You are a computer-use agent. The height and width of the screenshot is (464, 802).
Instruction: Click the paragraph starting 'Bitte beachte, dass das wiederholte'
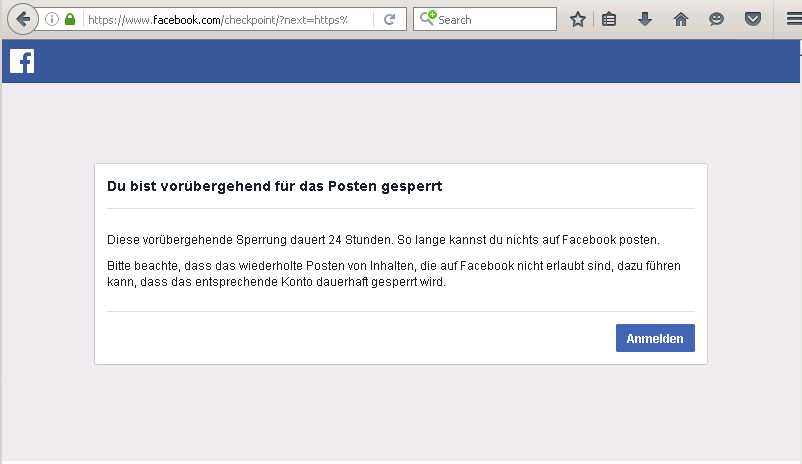[x=394, y=274]
